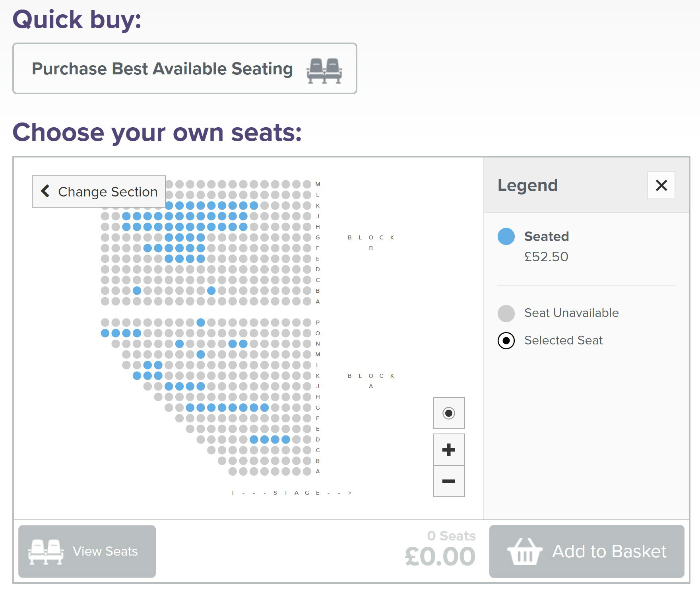Click the blue Seated legend swatch

pyautogui.click(x=506, y=237)
